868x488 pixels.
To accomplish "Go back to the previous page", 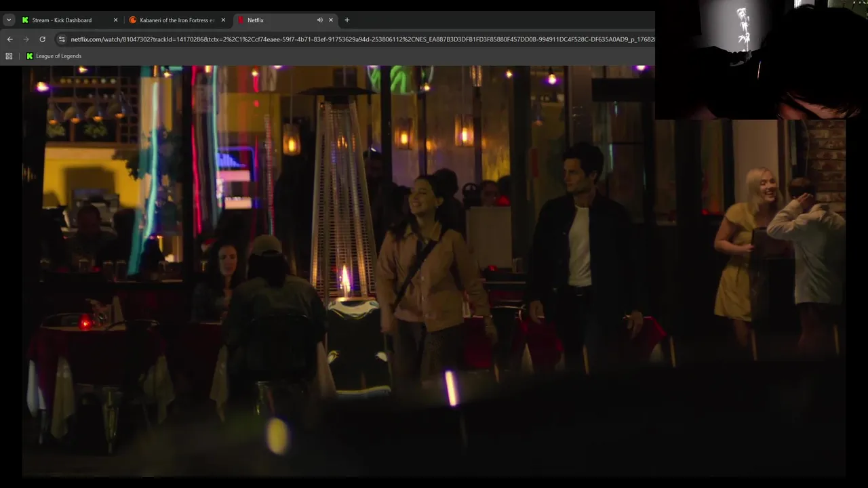I will pyautogui.click(x=9, y=39).
